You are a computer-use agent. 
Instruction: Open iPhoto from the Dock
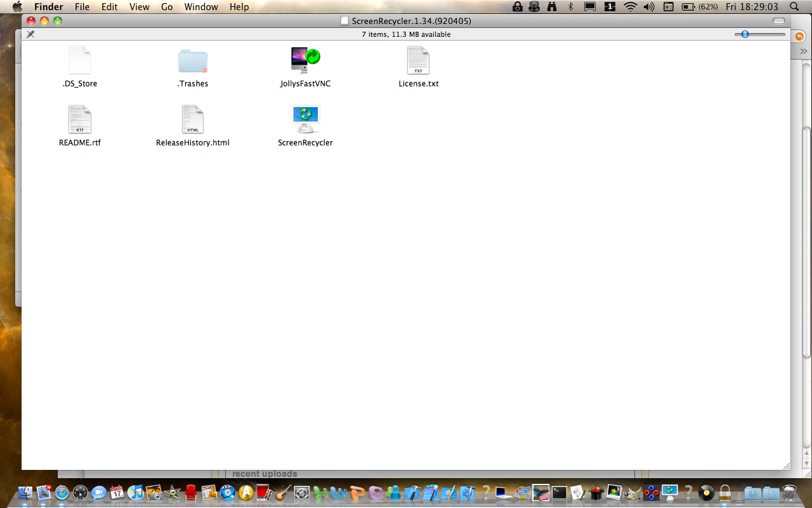point(154,492)
